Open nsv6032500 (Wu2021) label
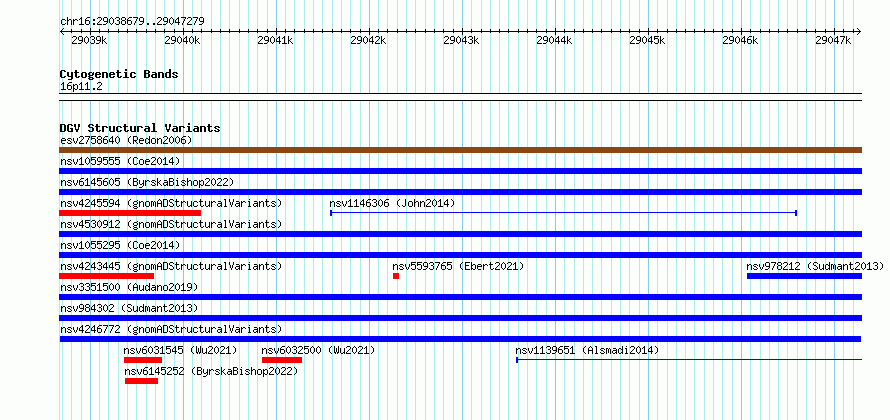This screenshot has width=890, height=420. [x=318, y=350]
